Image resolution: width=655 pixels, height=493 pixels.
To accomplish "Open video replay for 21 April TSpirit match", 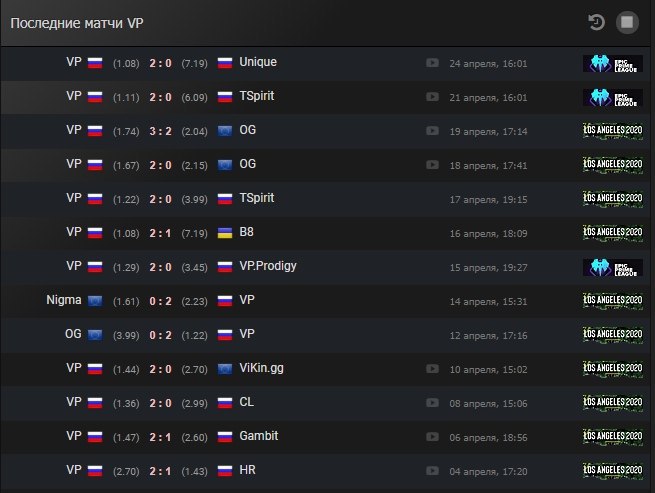I will (x=432, y=97).
